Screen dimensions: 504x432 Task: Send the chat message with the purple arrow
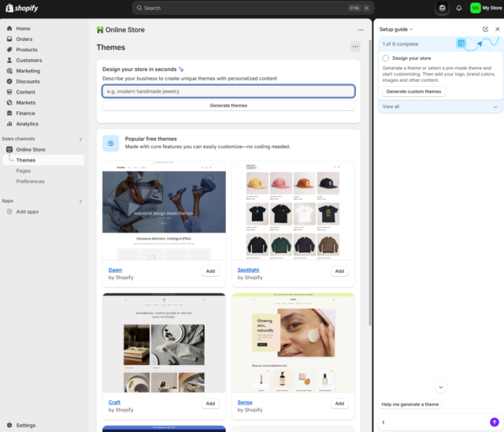click(495, 422)
